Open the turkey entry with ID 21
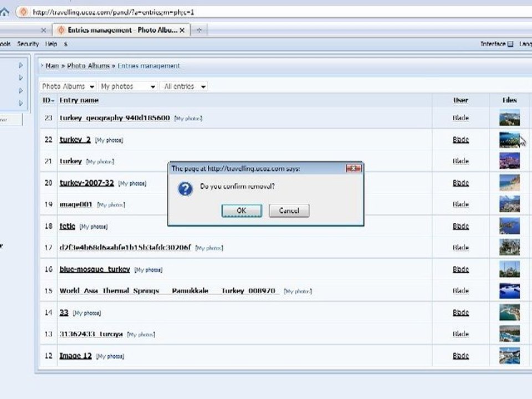 pos(70,161)
